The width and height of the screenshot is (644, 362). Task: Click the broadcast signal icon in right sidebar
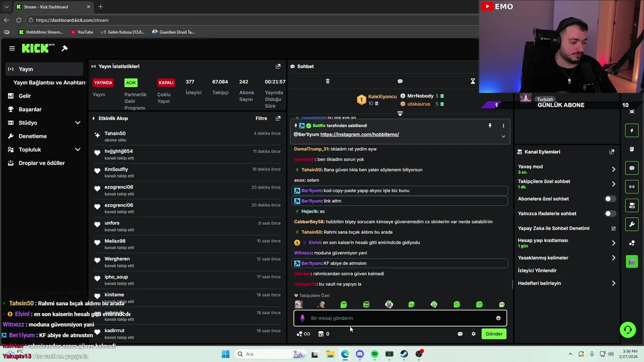pyautogui.click(x=632, y=187)
